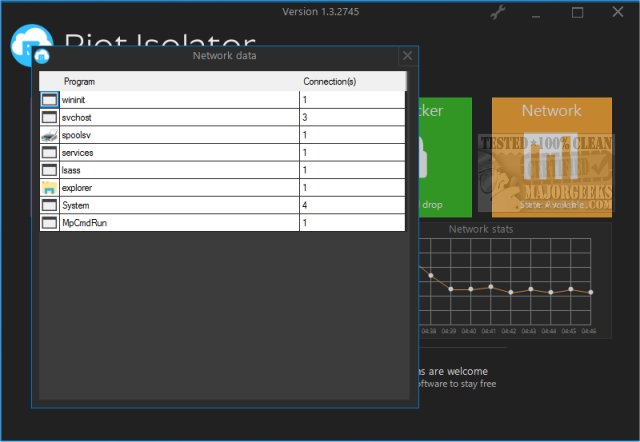Screen dimensions: 640x442
Task: Click the services program icon
Action: pos(50,152)
